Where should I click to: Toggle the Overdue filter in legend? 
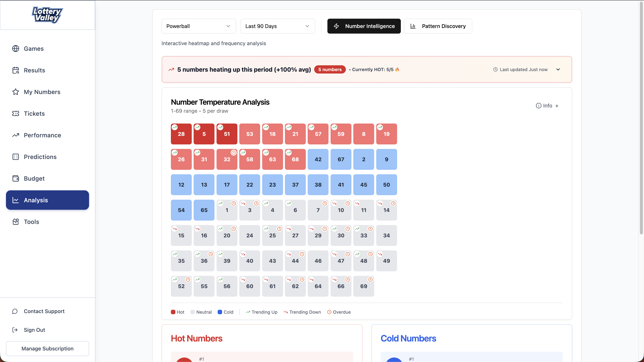point(339,312)
